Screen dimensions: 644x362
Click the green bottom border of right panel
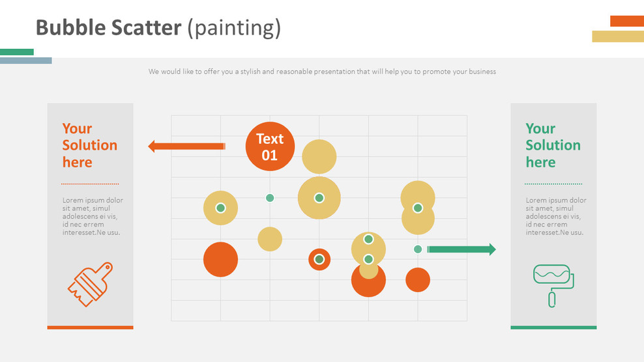pyautogui.click(x=553, y=327)
